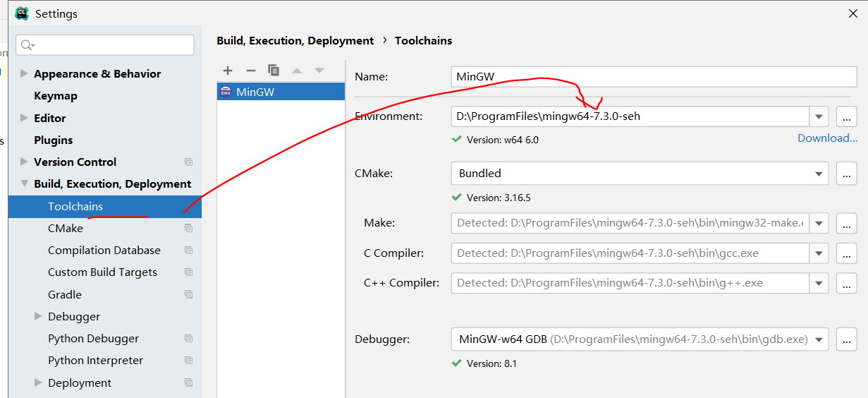
Task: Click the 'Version: 8.1' debugger text
Action: pos(491,364)
